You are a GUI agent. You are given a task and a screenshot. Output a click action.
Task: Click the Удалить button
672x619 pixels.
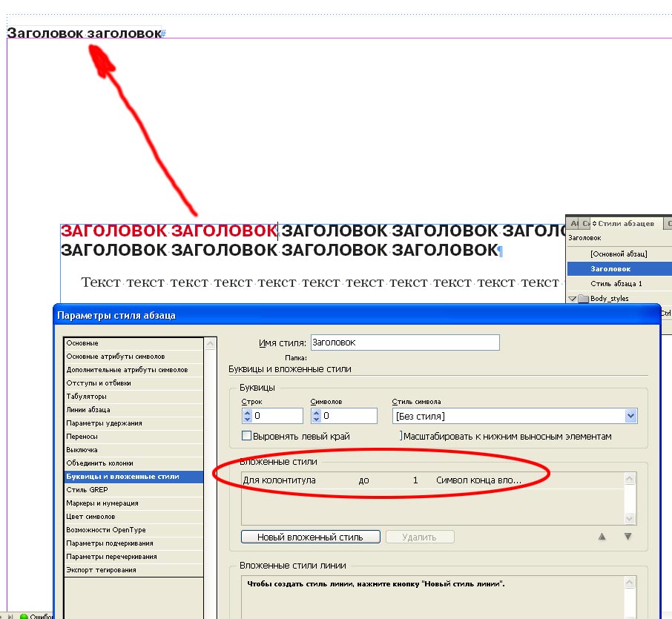420,537
